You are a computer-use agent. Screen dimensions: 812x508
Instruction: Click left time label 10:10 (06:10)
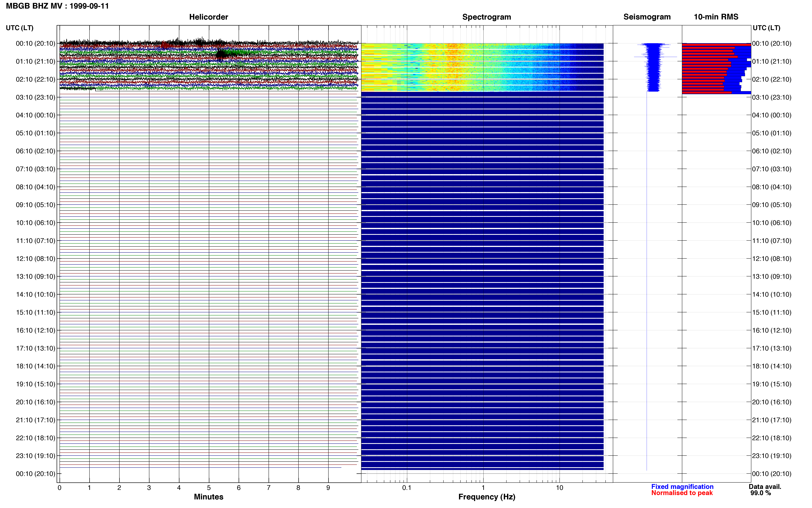click(36, 223)
